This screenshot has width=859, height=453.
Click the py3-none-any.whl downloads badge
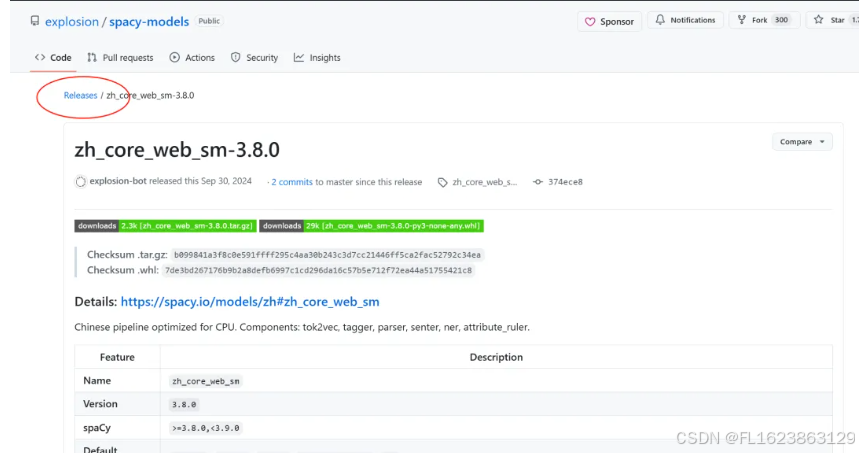click(x=371, y=226)
